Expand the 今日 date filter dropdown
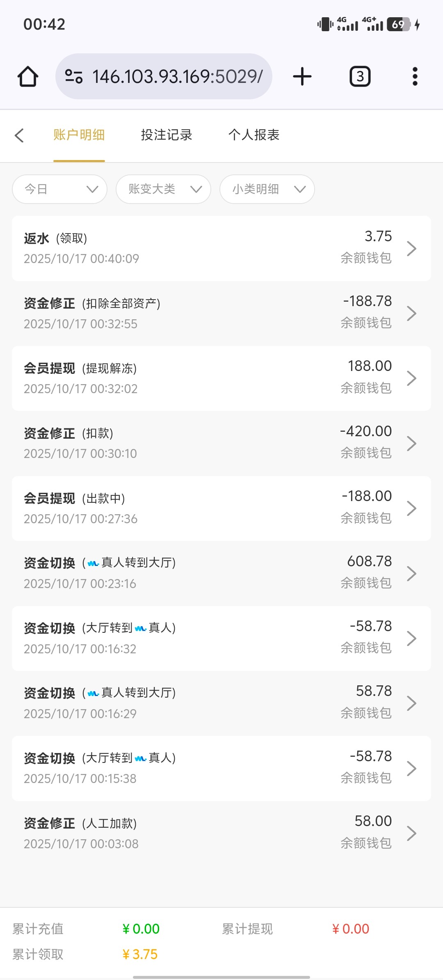Screen dimensions: 443x980 coord(60,189)
